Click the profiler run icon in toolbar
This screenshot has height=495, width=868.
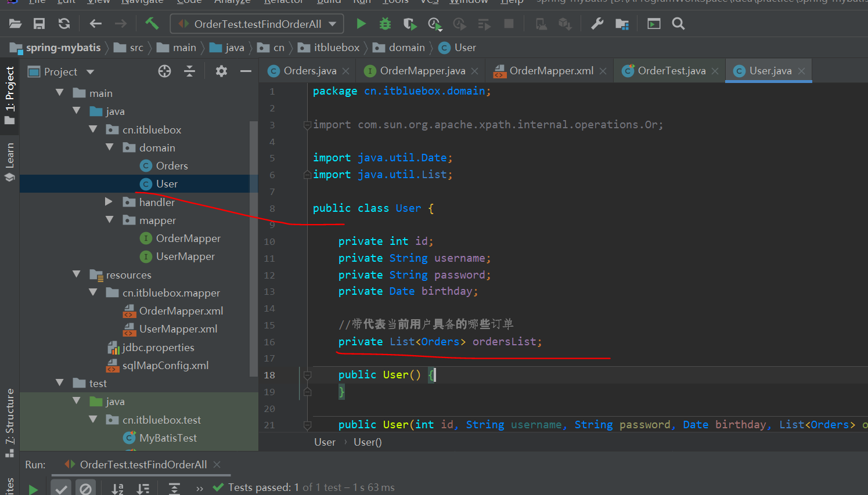click(x=434, y=24)
